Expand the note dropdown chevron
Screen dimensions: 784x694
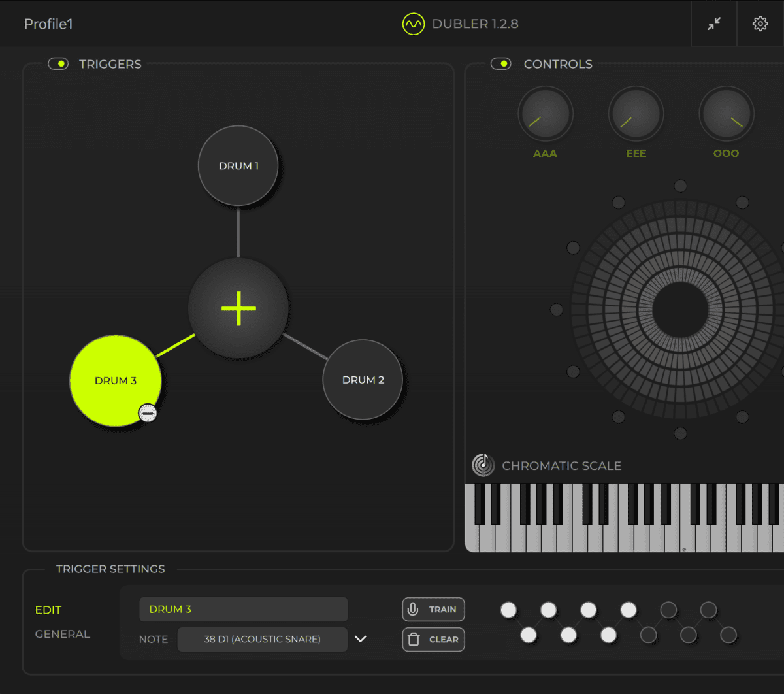pos(361,639)
